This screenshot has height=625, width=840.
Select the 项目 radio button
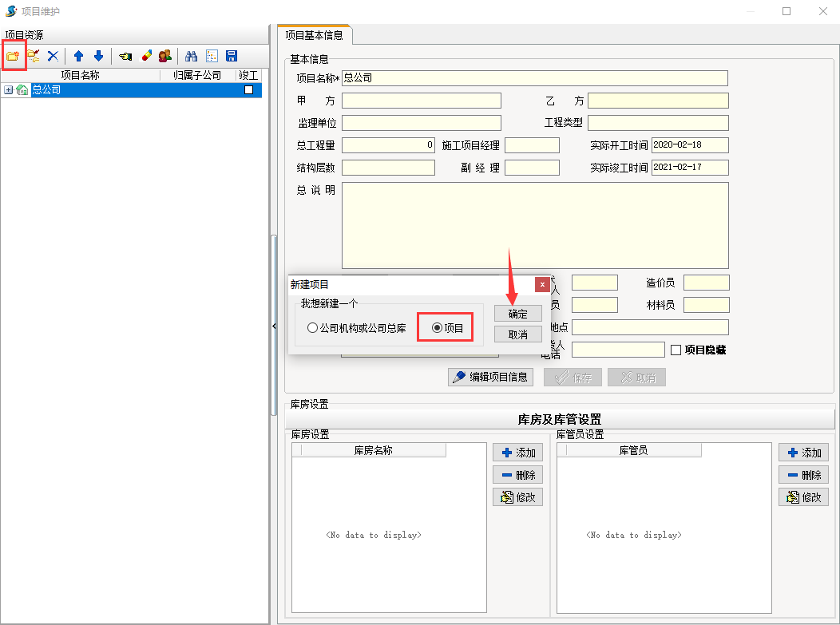pyautogui.click(x=437, y=328)
